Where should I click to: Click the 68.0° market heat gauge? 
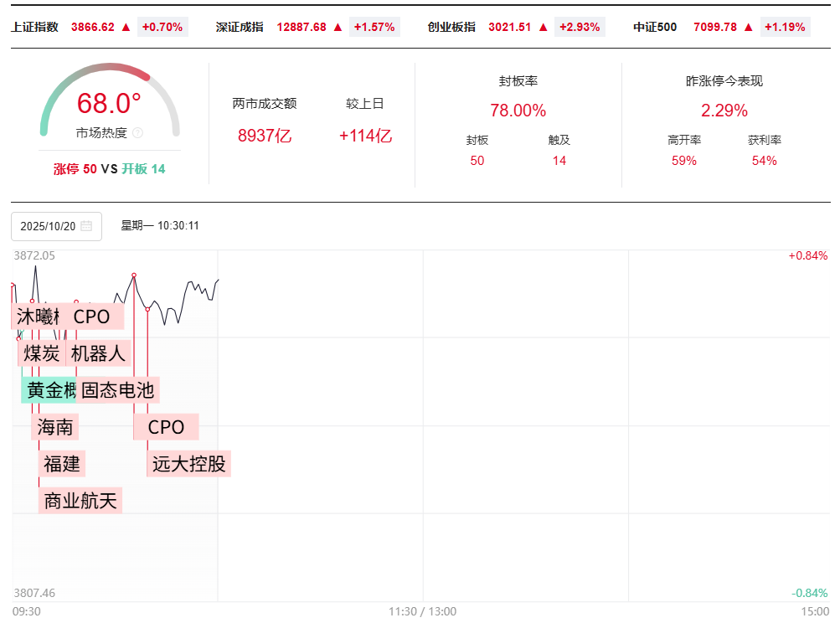pyautogui.click(x=109, y=104)
